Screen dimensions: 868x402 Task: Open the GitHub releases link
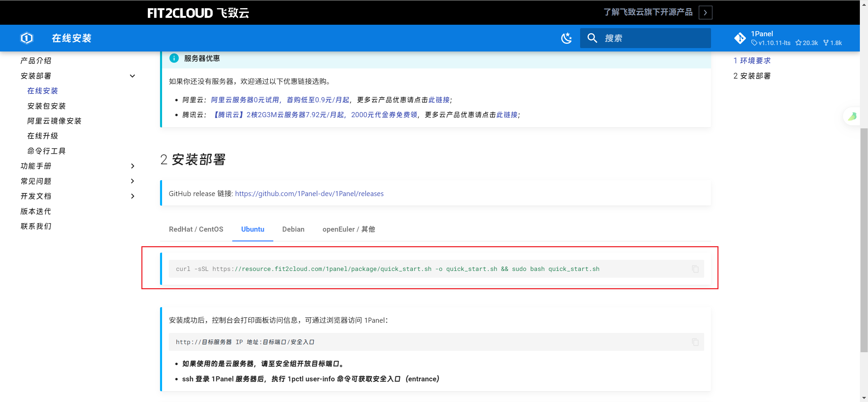(309, 194)
